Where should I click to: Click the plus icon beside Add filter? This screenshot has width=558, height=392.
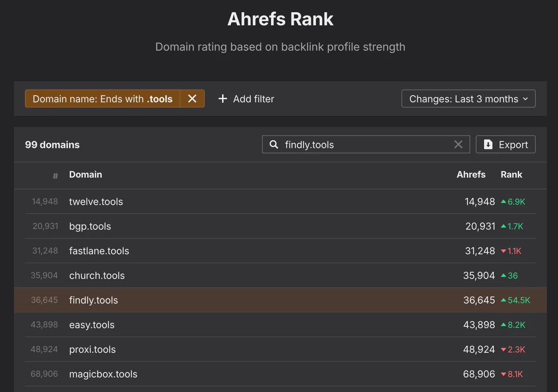[x=223, y=99]
